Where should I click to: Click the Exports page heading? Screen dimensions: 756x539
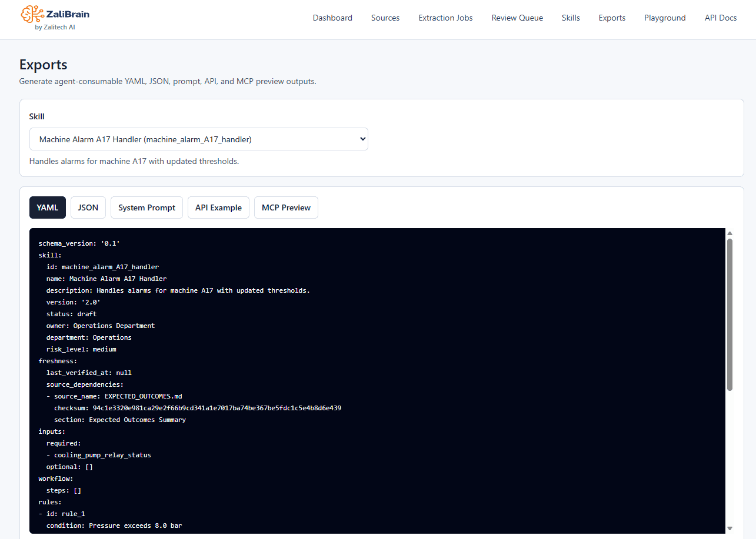point(44,65)
